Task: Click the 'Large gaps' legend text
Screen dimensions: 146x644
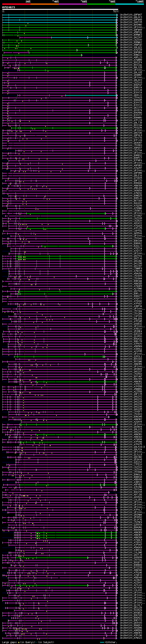Action: pyautogui.click(x=10, y=642)
